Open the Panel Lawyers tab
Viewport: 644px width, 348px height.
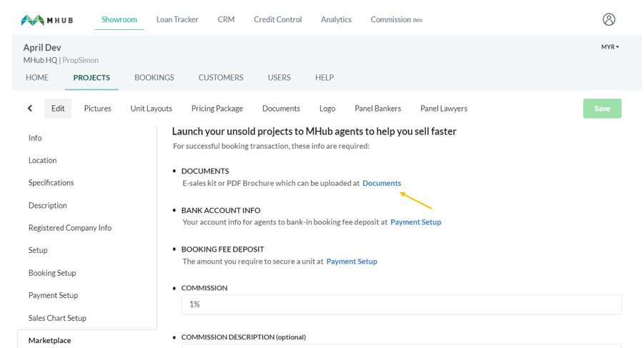[x=444, y=109]
